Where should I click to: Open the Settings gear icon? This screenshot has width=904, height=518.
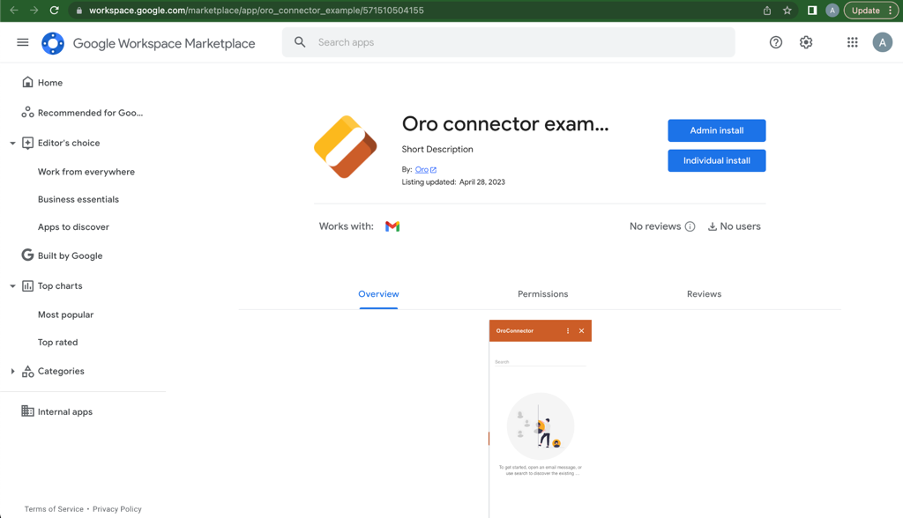click(x=806, y=42)
